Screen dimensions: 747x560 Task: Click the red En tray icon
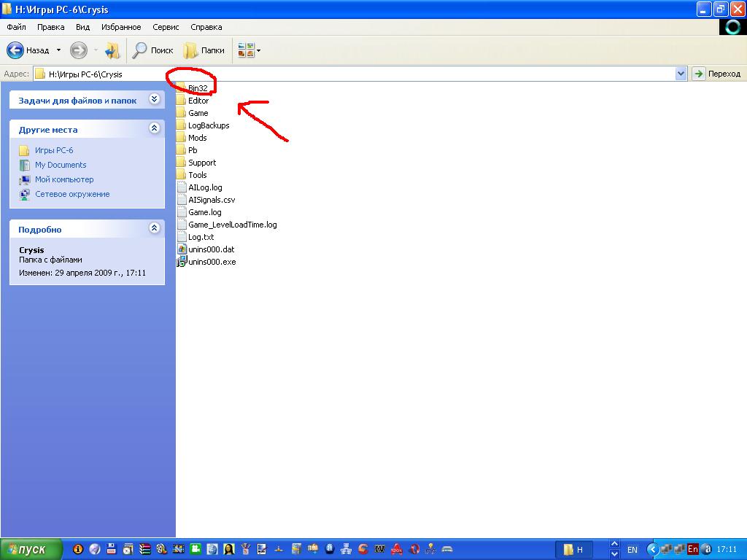693,549
